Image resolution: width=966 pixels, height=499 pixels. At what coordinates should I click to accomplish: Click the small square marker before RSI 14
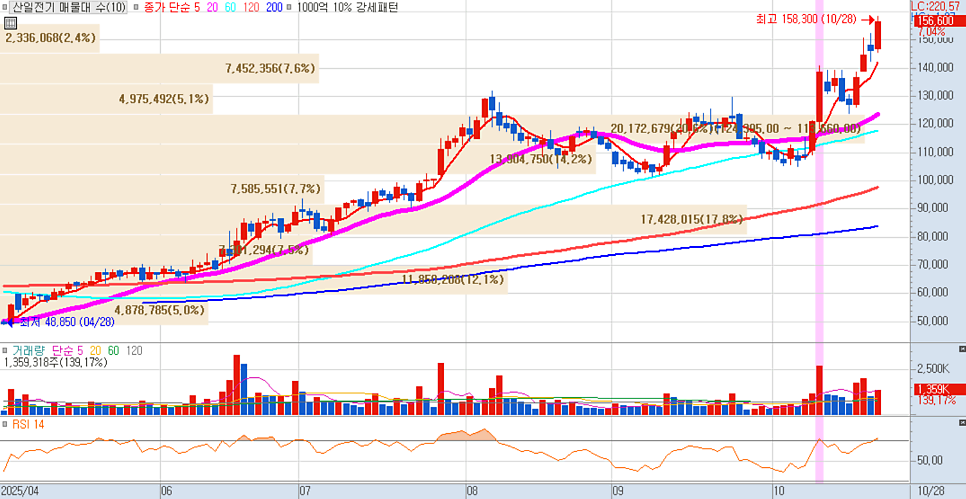click(x=5, y=424)
